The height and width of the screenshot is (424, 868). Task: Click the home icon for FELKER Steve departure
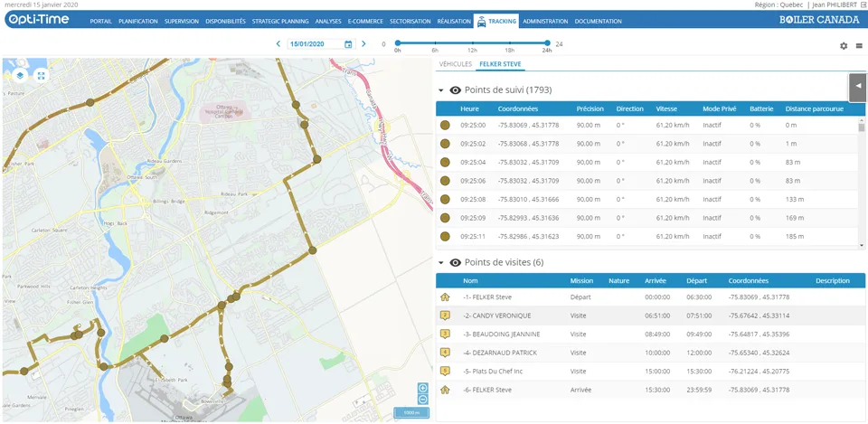click(444, 297)
